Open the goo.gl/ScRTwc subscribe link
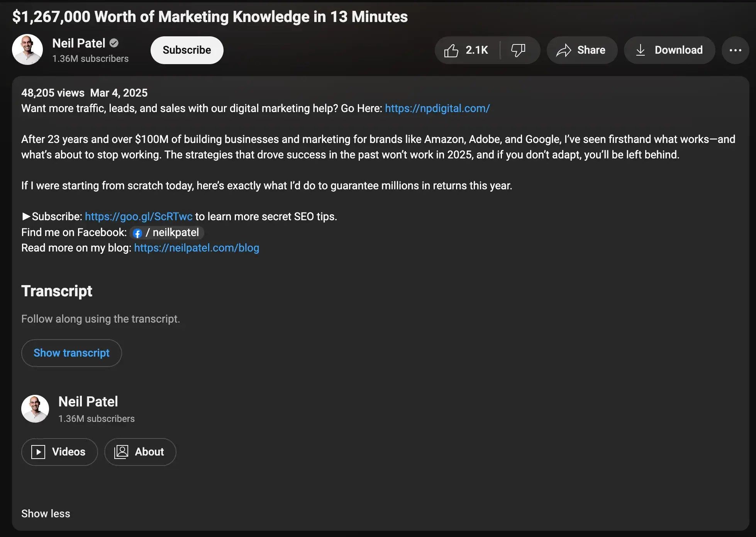 click(x=138, y=217)
